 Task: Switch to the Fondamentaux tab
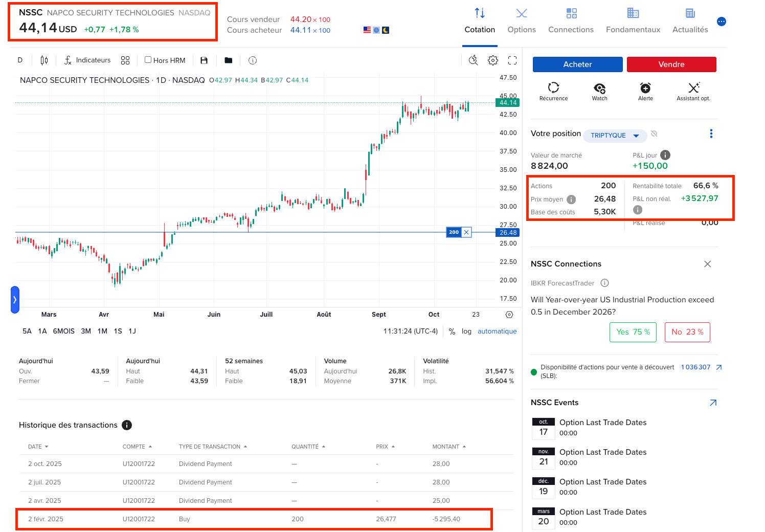tap(633, 21)
